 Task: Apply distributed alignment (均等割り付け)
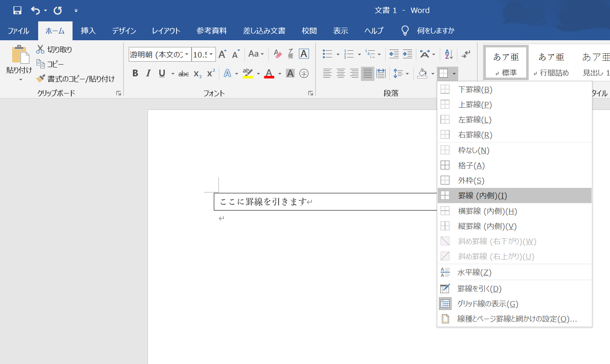tap(381, 73)
